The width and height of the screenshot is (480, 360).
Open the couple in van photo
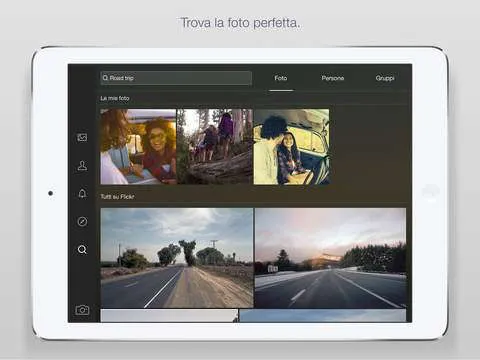(291, 147)
